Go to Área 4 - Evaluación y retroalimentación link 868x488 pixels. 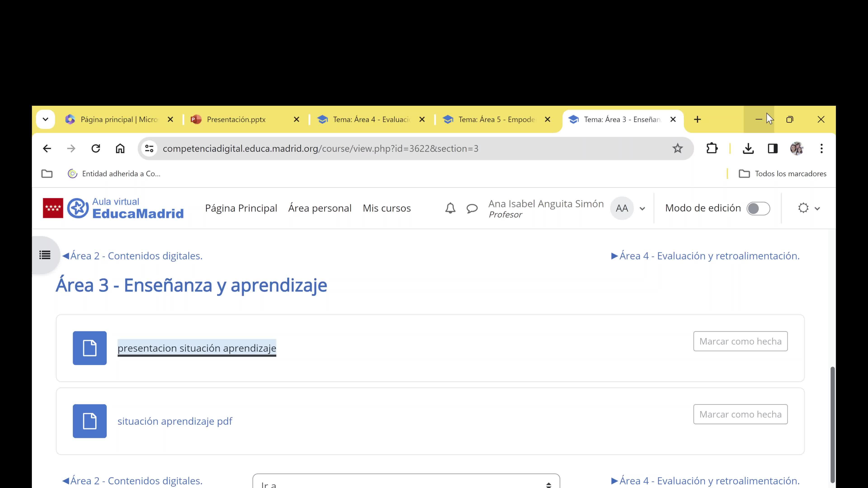tap(705, 256)
